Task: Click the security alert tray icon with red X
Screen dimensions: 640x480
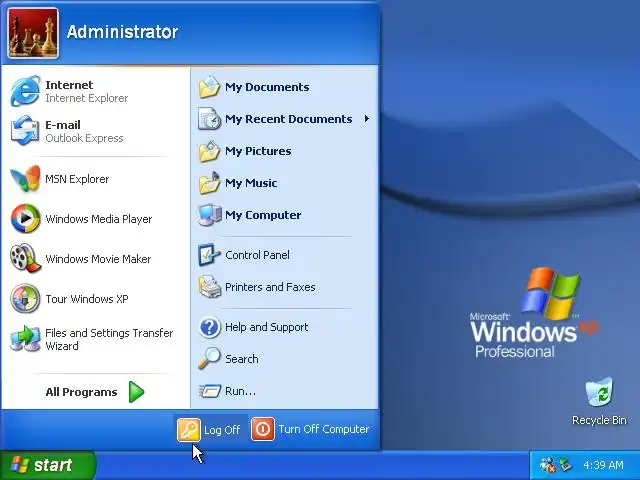Action: tap(548, 465)
